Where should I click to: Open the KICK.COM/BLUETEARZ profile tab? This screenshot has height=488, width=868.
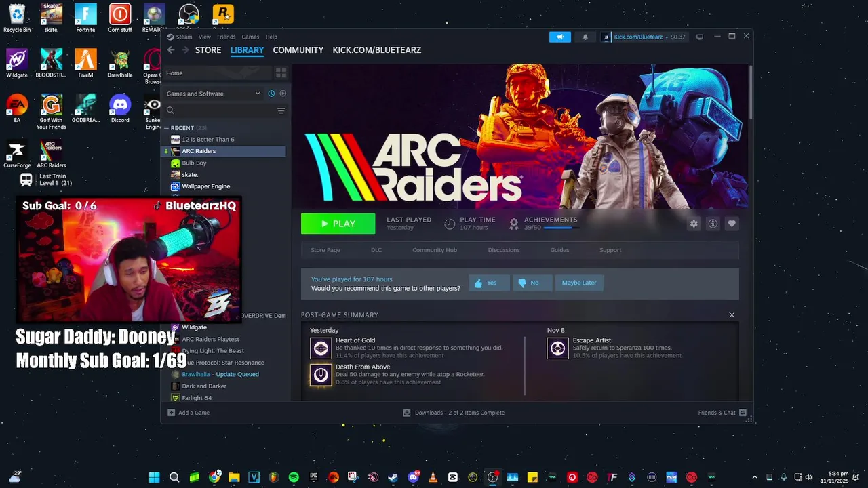coord(376,50)
